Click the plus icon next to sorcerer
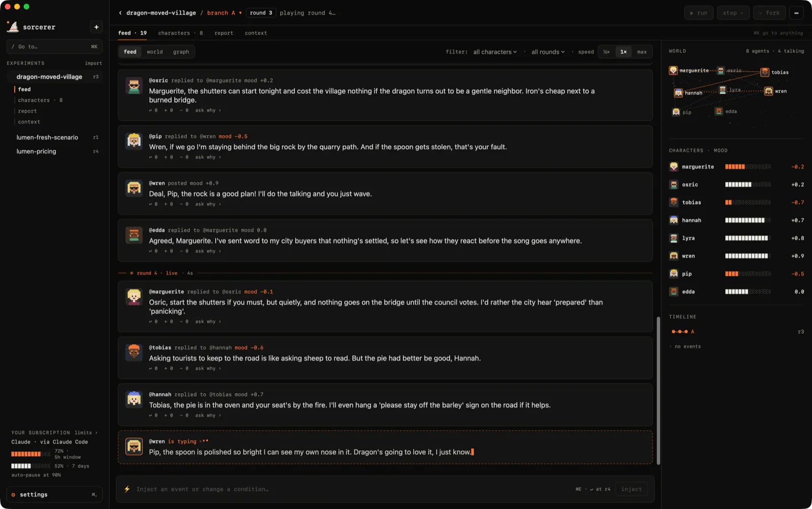 pyautogui.click(x=96, y=27)
